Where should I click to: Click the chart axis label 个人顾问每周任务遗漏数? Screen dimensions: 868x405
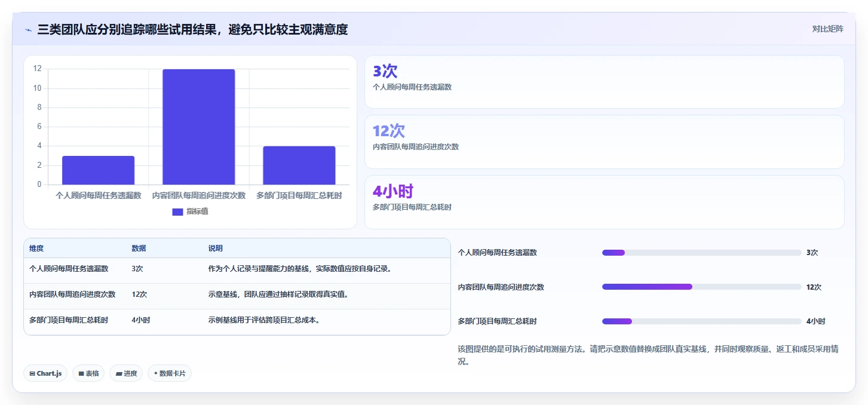tap(98, 195)
